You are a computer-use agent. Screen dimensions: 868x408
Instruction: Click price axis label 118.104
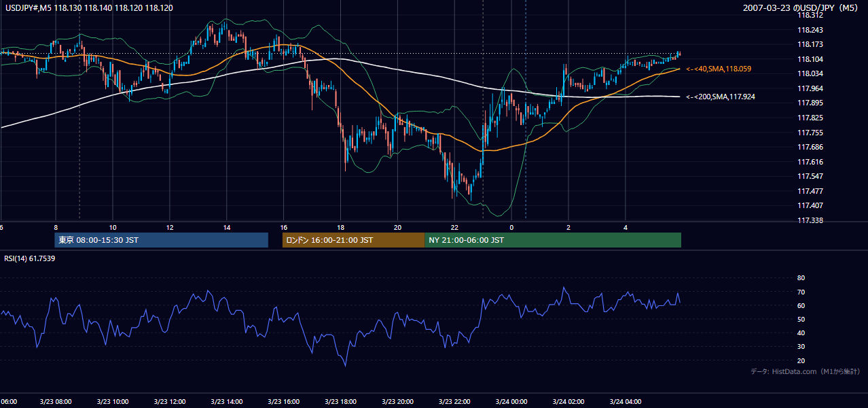(810, 59)
